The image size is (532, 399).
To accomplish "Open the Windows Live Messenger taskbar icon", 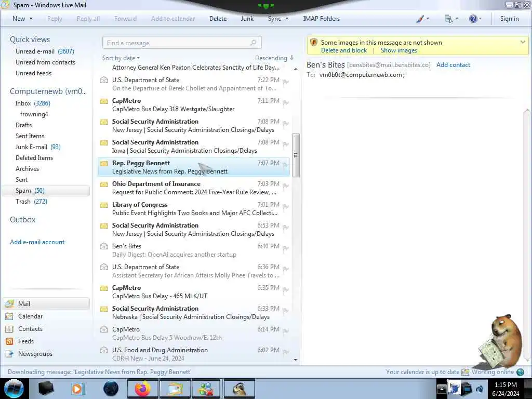I will 207,389.
